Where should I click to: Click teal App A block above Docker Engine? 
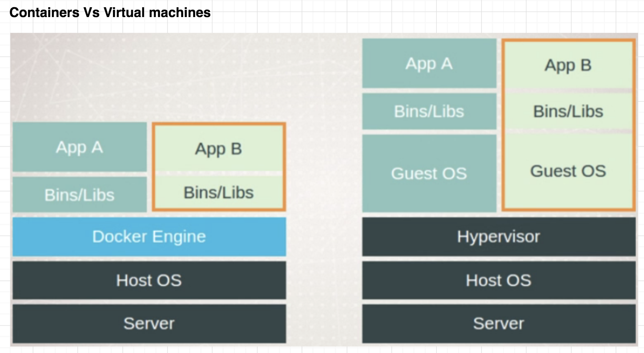click(x=80, y=147)
